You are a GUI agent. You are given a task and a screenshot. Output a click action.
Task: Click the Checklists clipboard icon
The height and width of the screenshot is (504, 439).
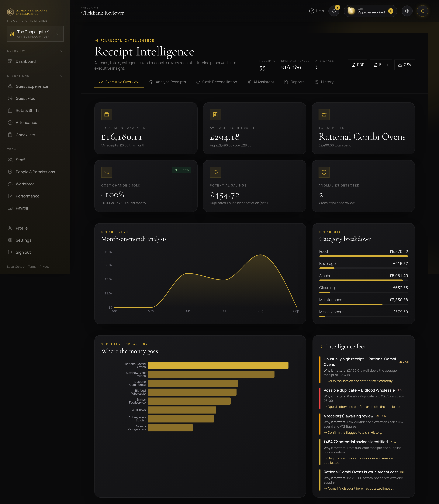coord(10,135)
